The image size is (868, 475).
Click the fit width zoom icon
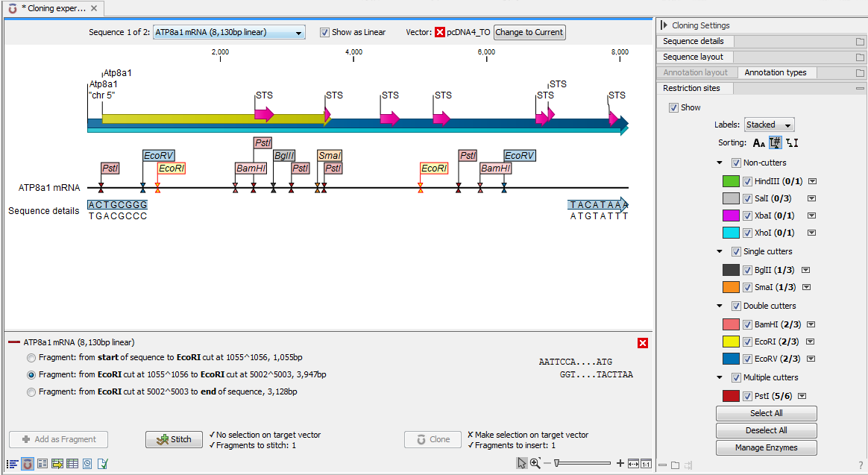pos(633,463)
